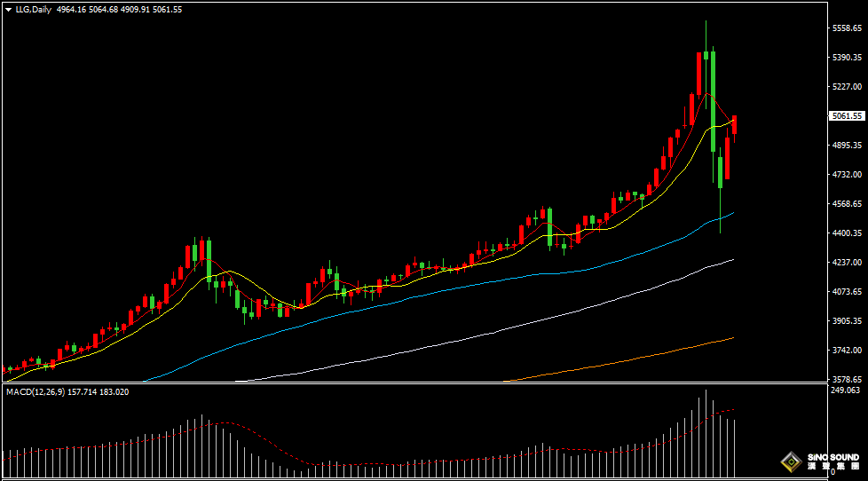Image resolution: width=868 pixels, height=481 pixels.
Task: Click the 5558.65 price axis label
Action: click(847, 28)
